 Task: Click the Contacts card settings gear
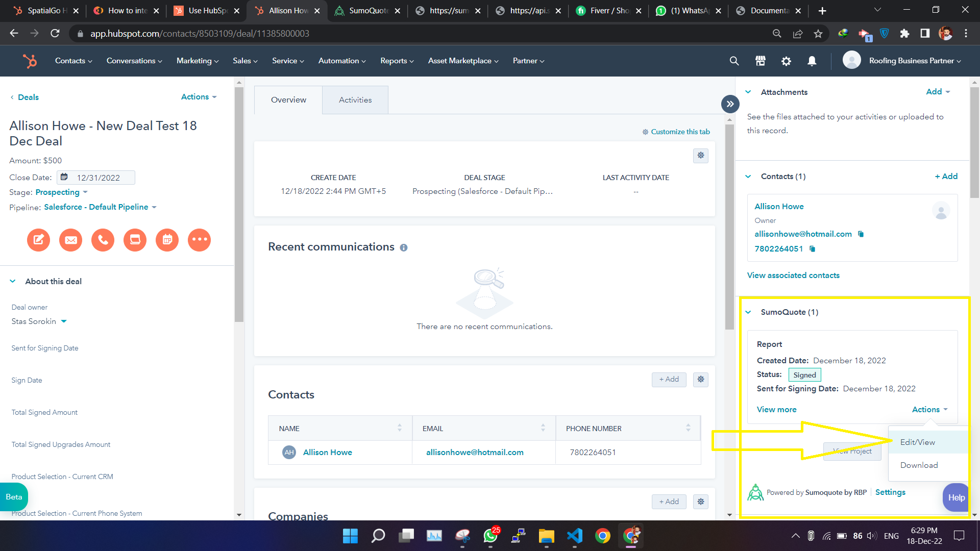click(x=701, y=379)
